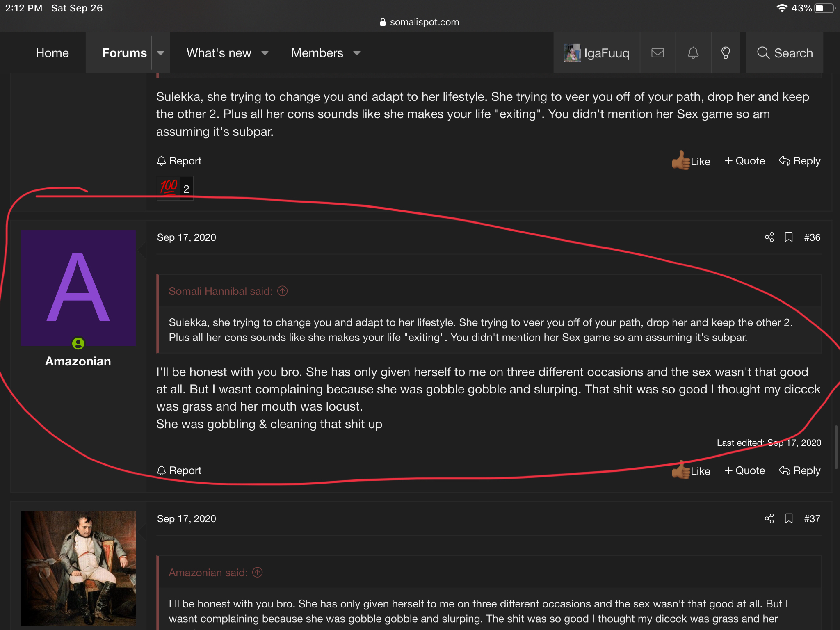Expand the Members dropdown arrow

click(x=357, y=53)
